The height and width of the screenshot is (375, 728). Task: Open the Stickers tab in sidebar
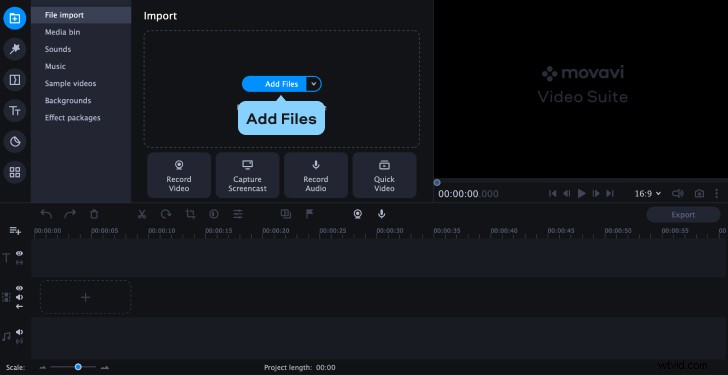[x=15, y=142]
